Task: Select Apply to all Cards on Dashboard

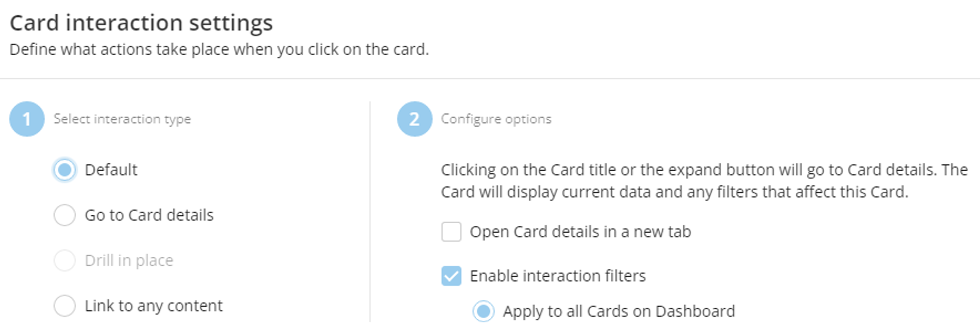Action: (x=484, y=311)
